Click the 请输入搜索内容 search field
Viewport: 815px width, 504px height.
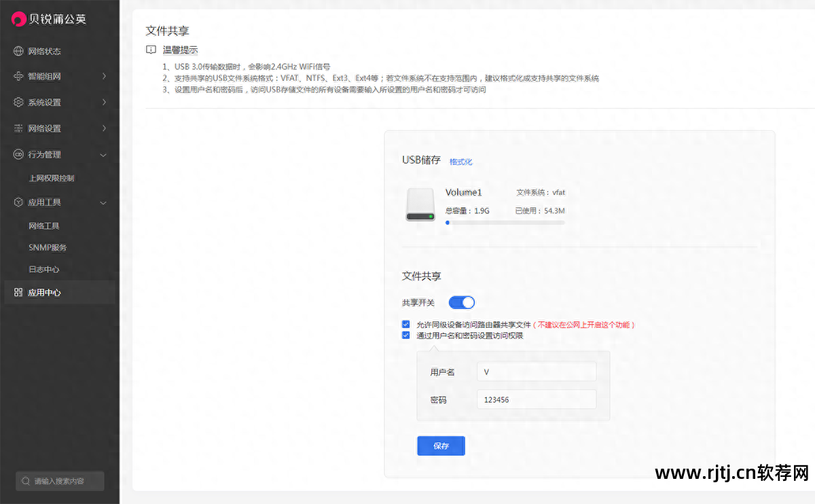click(59, 480)
